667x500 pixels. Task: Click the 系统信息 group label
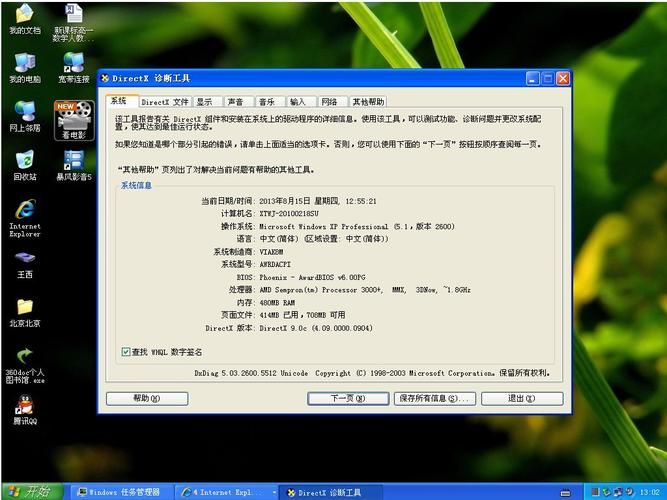[x=137, y=186]
